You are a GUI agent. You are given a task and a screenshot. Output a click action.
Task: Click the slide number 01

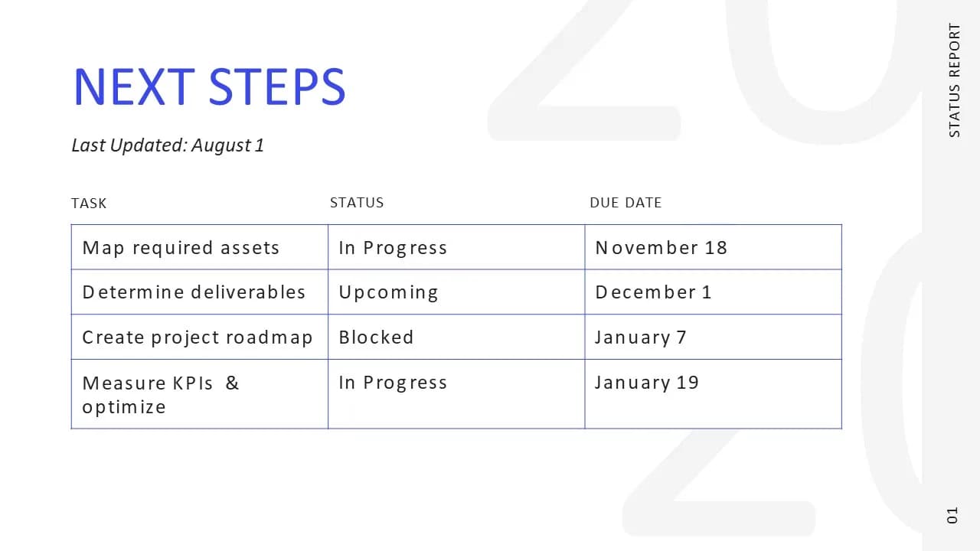pyautogui.click(x=952, y=515)
